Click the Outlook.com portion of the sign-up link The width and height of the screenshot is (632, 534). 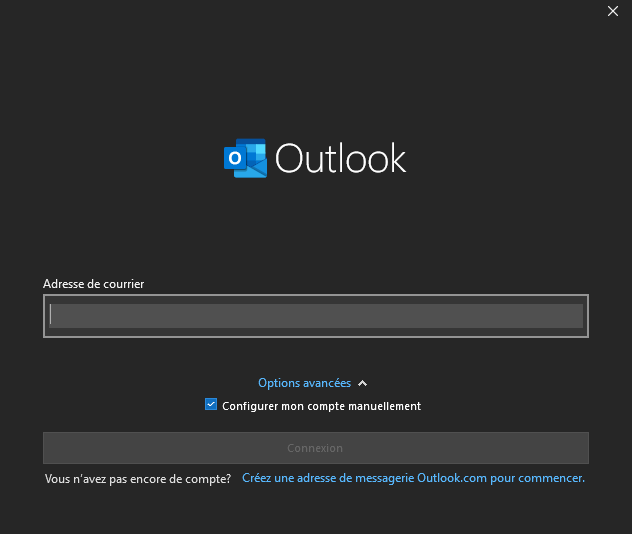tap(451, 478)
